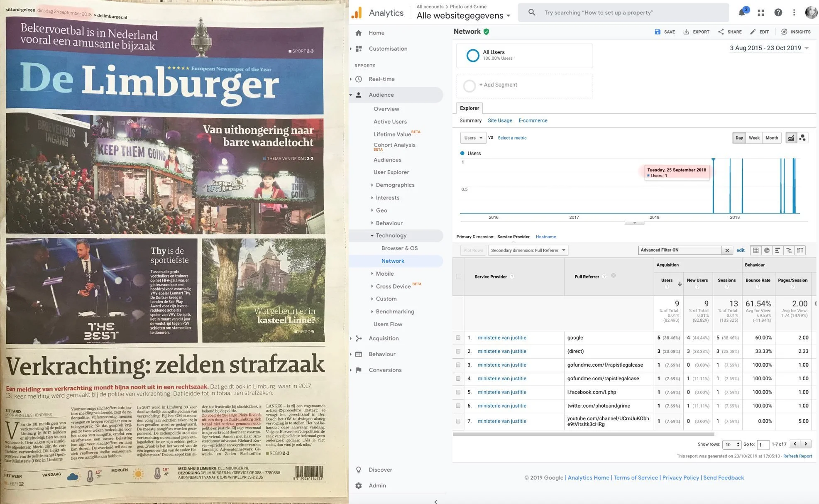Check the row 1 ministerie van justitie checkbox

[x=458, y=338]
